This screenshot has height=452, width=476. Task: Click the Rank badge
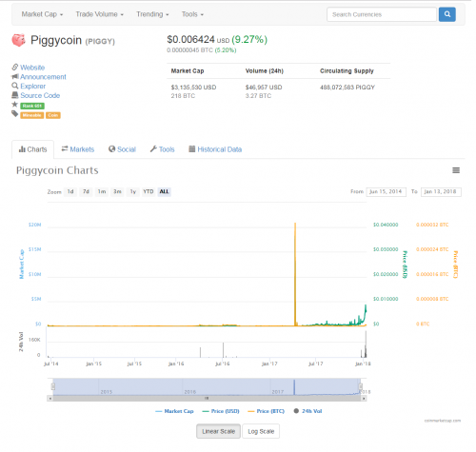click(32, 106)
